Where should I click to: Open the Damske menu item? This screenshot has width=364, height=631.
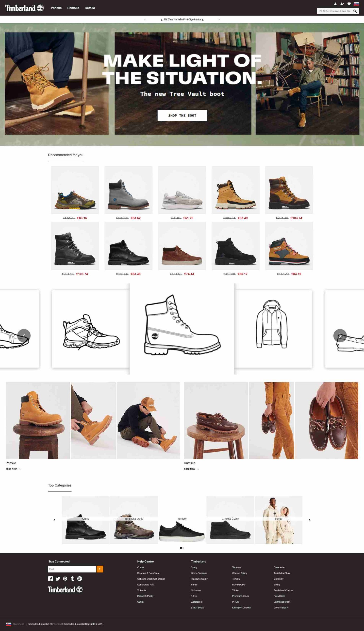click(x=73, y=8)
